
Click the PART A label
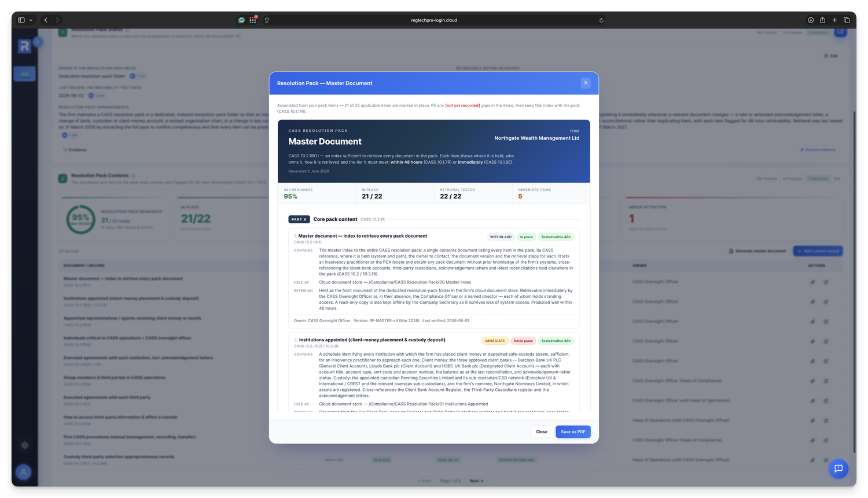(x=299, y=219)
